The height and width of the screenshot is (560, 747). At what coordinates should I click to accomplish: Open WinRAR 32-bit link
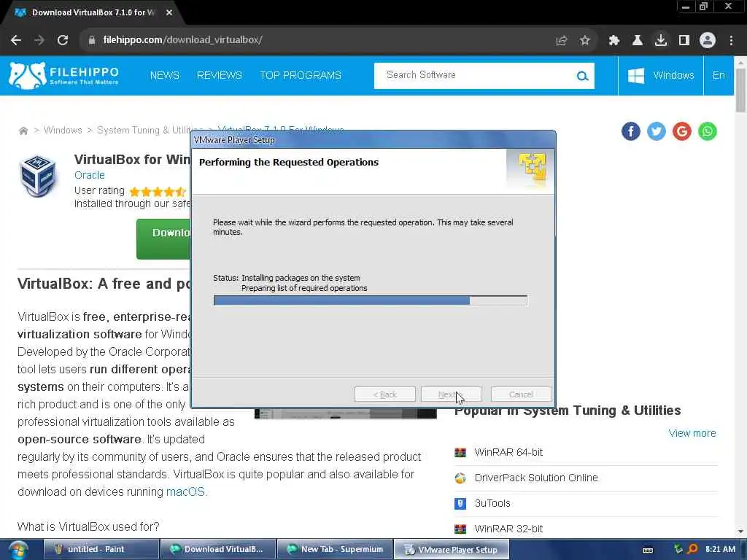tap(508, 529)
